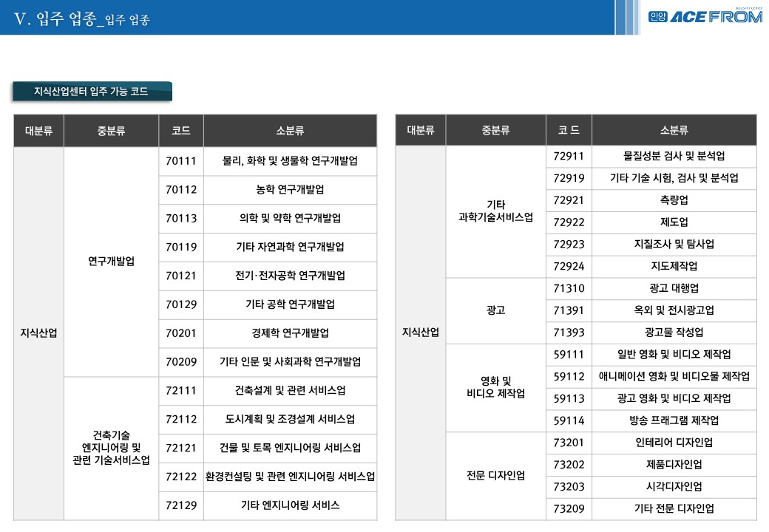Screen dimensions: 769x532
Task: Select the 연구개발업 middle category cell
Action: pos(111,262)
